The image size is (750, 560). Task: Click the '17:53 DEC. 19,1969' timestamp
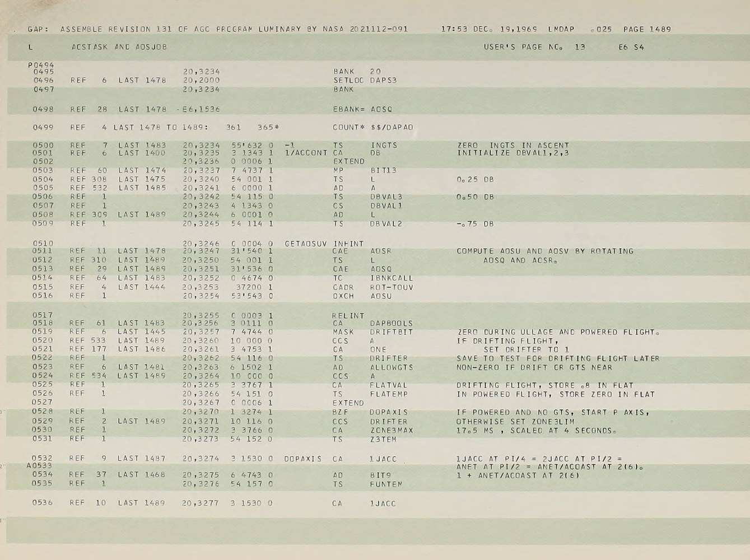[x=489, y=29]
